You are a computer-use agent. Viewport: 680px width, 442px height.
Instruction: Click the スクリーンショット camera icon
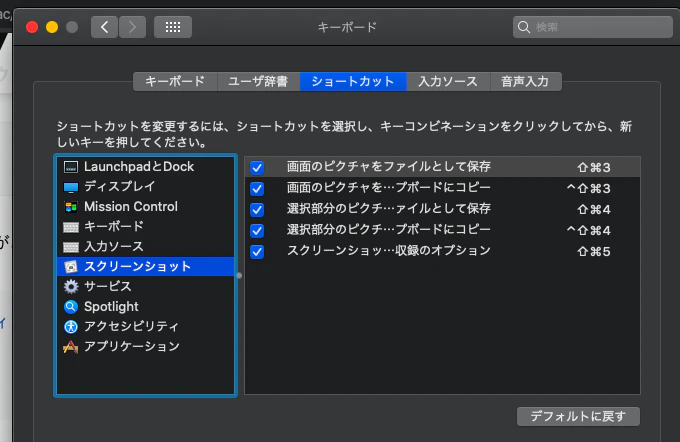71,267
